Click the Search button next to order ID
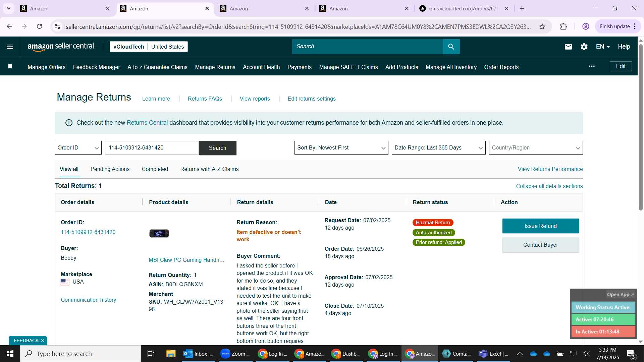The height and width of the screenshot is (362, 644). point(217,148)
